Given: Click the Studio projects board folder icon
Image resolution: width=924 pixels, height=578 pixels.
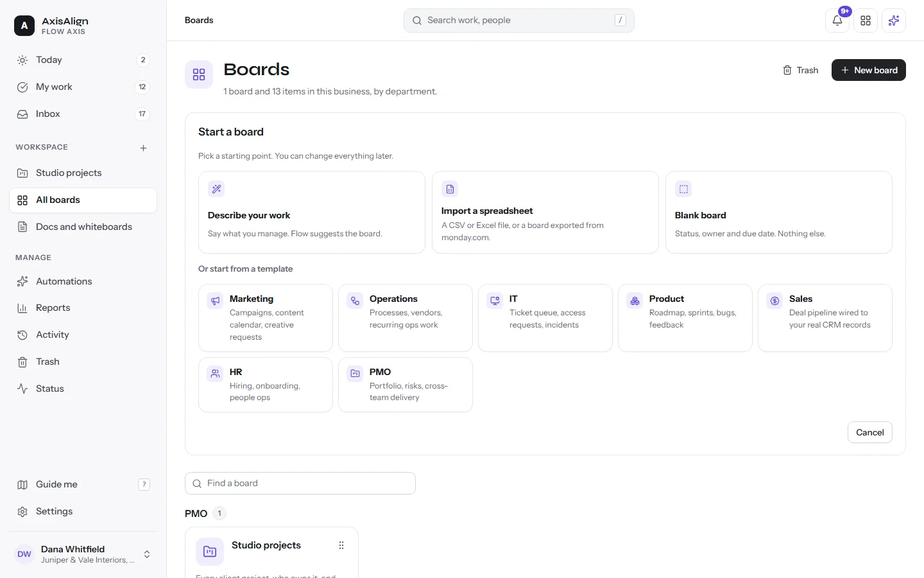Looking at the screenshot, I should tap(210, 551).
